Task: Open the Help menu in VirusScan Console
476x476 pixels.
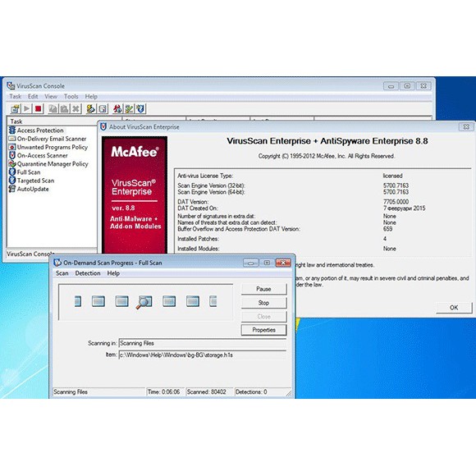Action: (x=91, y=97)
